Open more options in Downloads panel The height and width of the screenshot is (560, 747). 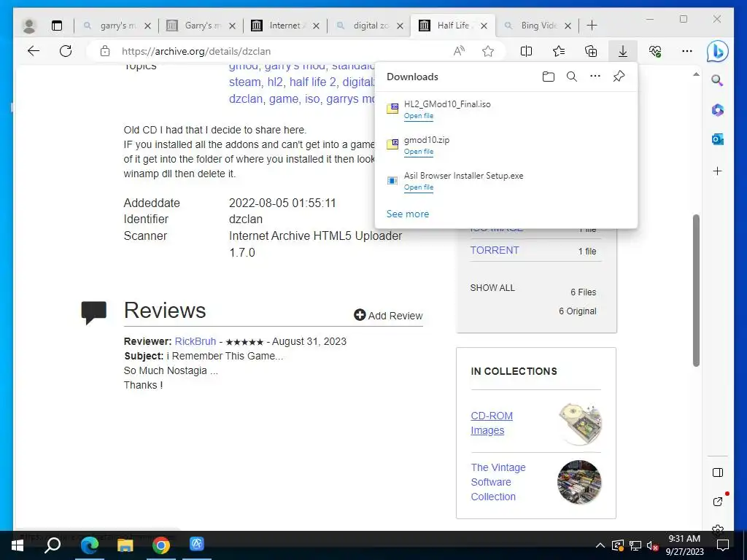pyautogui.click(x=595, y=76)
